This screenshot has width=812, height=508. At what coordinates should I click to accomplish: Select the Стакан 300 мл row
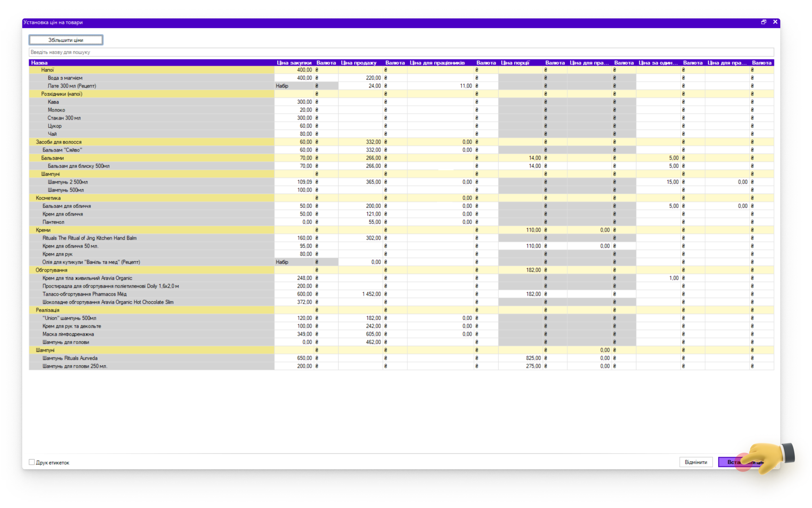401,118
